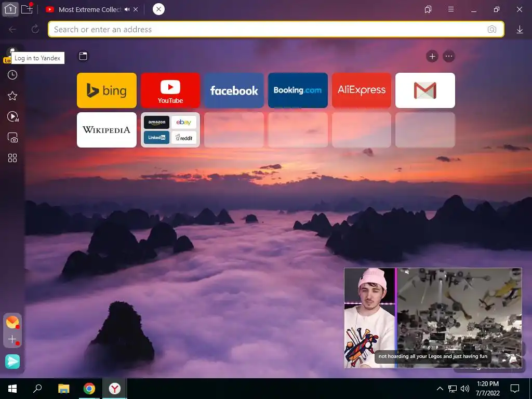Go back with the back arrow
Viewport: 532px width, 399px height.
(12, 30)
